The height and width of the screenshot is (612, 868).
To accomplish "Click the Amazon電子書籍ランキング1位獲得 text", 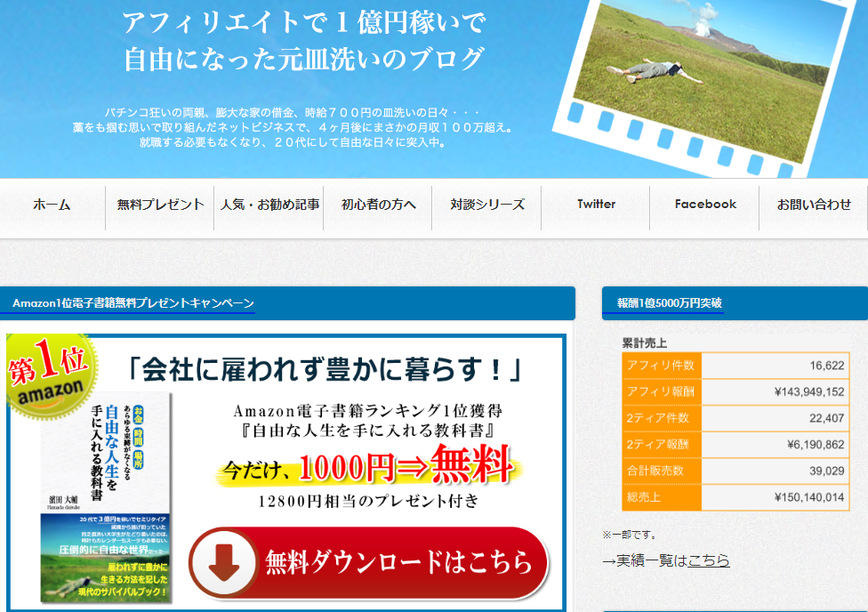I will click(368, 411).
